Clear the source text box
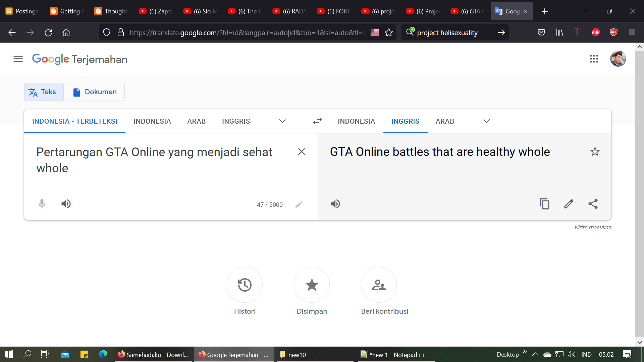Viewport: 644px width, 362px height. tap(301, 152)
